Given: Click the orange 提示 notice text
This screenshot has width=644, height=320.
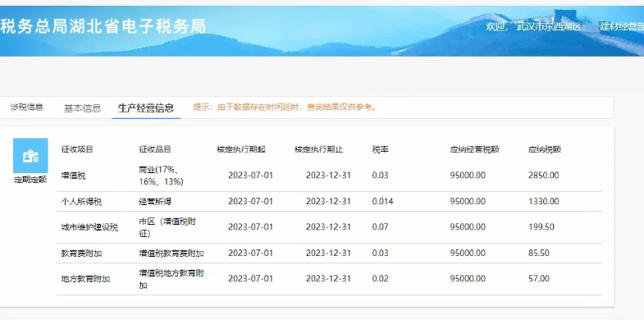Looking at the screenshot, I should (x=285, y=107).
